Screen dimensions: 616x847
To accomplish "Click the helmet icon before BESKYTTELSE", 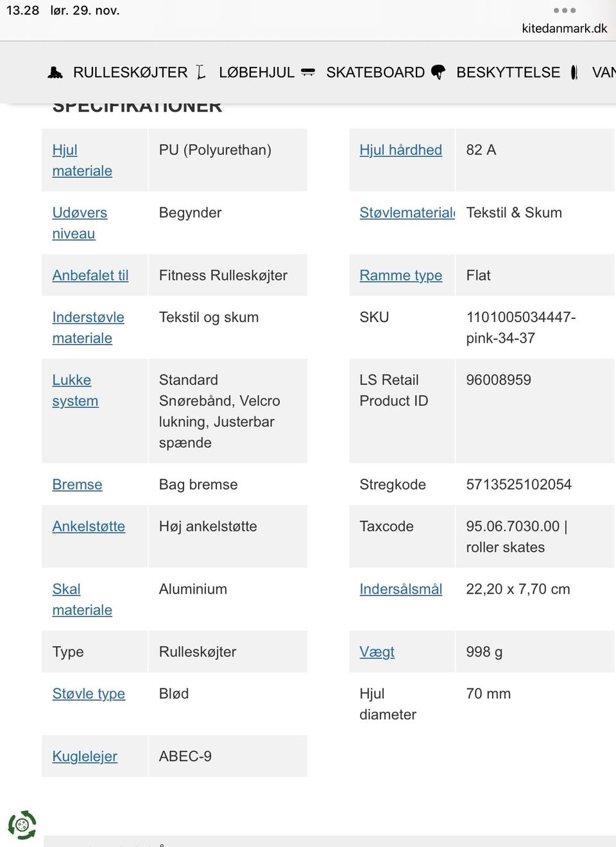I will coord(438,73).
